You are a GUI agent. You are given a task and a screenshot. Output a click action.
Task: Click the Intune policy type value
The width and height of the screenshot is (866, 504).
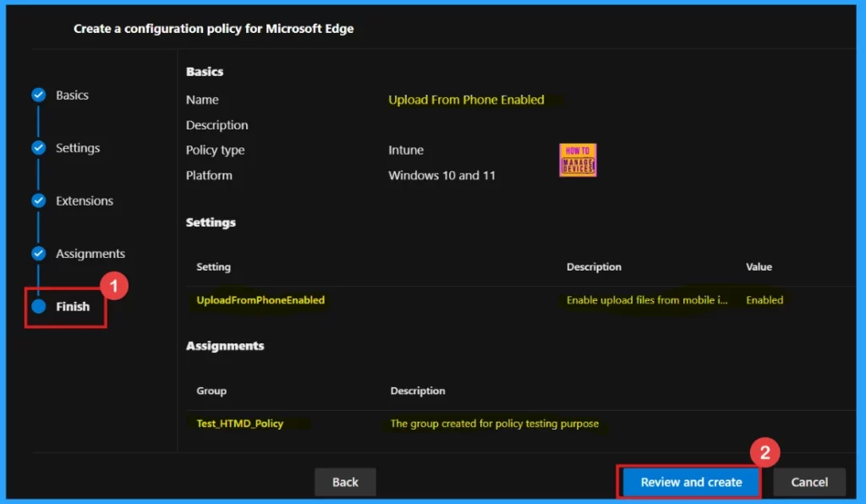[406, 151]
